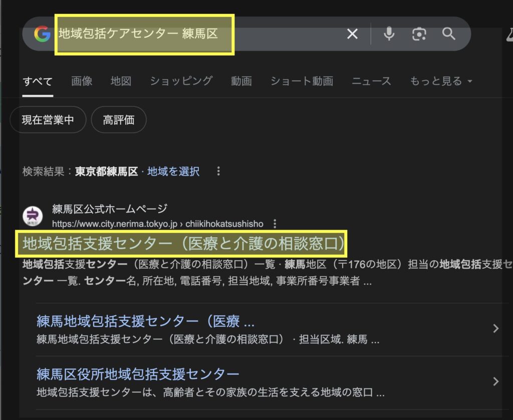The width and height of the screenshot is (513, 420).
Task: Submit search with the magnifying glass icon
Action: click(x=448, y=34)
